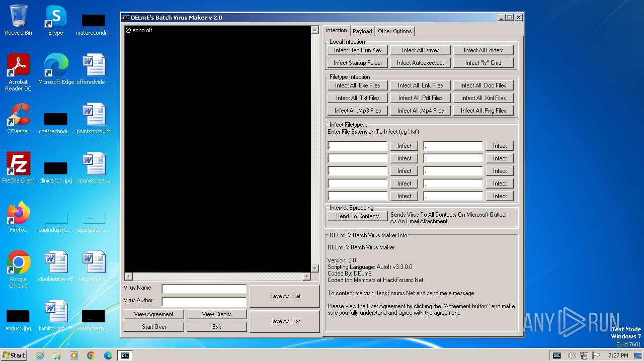The width and height of the screenshot is (644, 362).
Task: Click the Infect All Drives button
Action: [421, 50]
